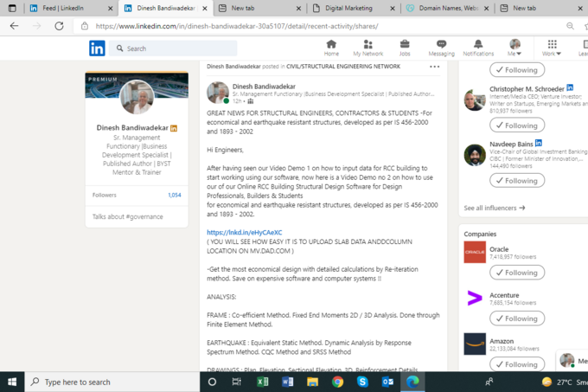
Task: Close the Dinesh Bandiwadekar tab
Action: click(205, 9)
